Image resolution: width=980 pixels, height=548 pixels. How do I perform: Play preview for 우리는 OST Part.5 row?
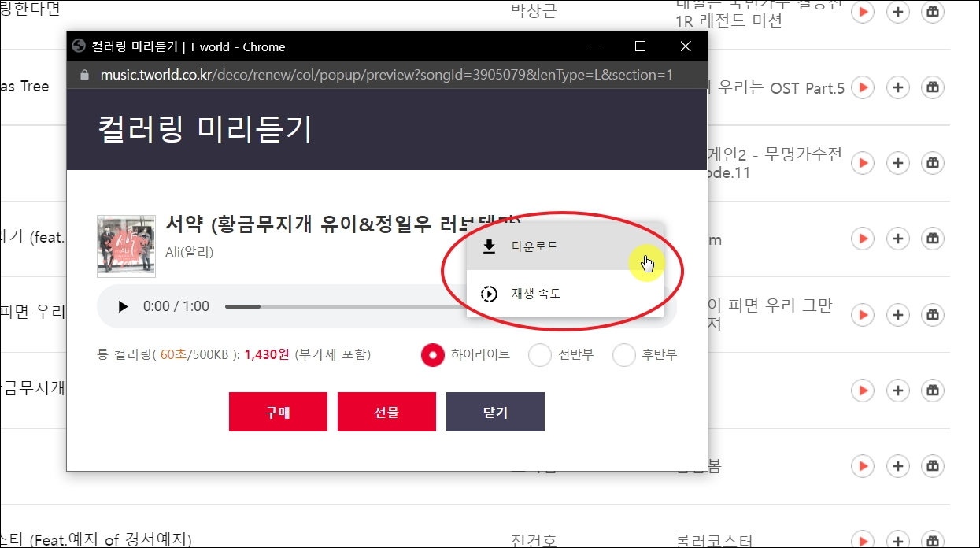pyautogui.click(x=864, y=87)
